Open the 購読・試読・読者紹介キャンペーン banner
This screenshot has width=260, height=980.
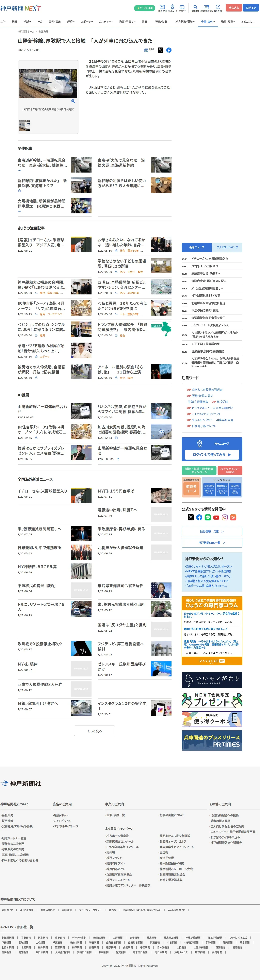[x=199, y=470]
